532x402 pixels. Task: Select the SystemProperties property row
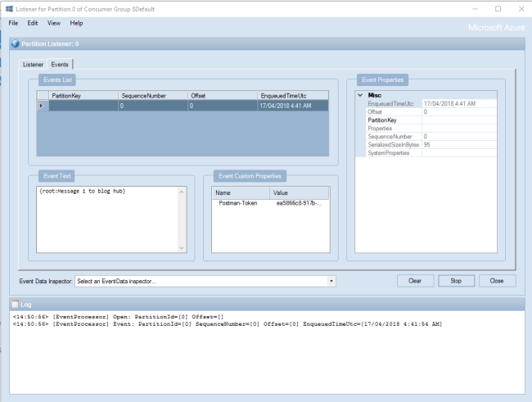pos(431,153)
